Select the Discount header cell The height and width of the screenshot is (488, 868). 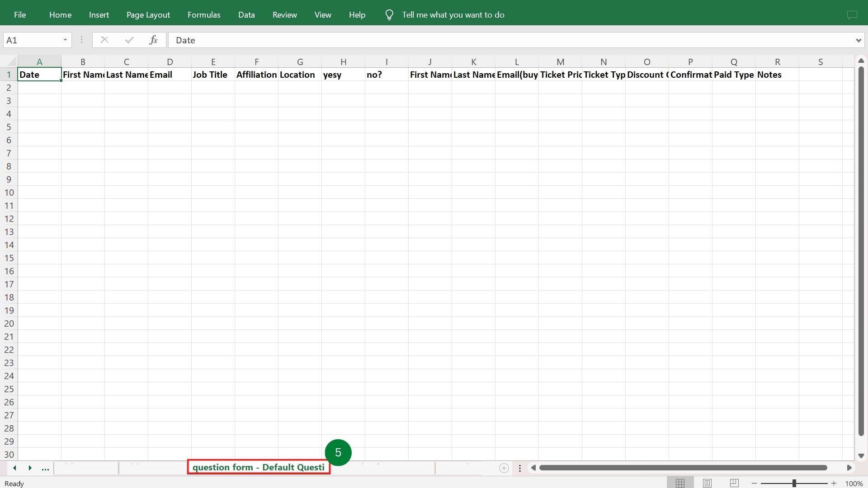tap(647, 75)
